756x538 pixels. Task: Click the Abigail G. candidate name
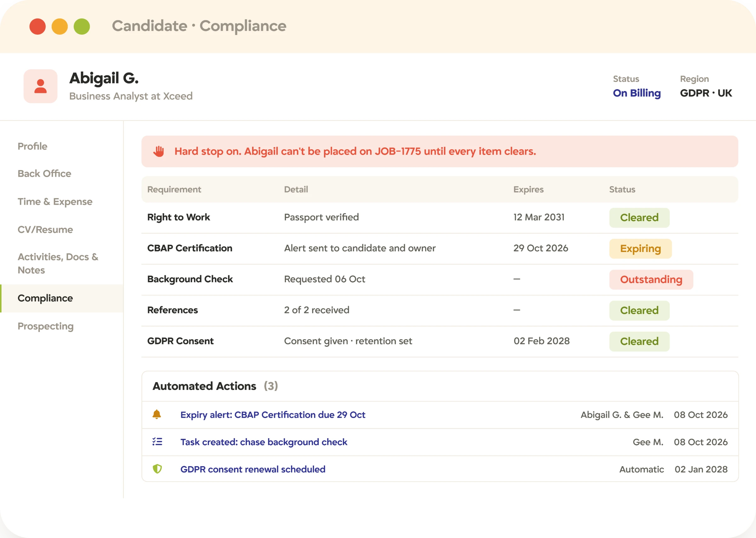tap(104, 78)
